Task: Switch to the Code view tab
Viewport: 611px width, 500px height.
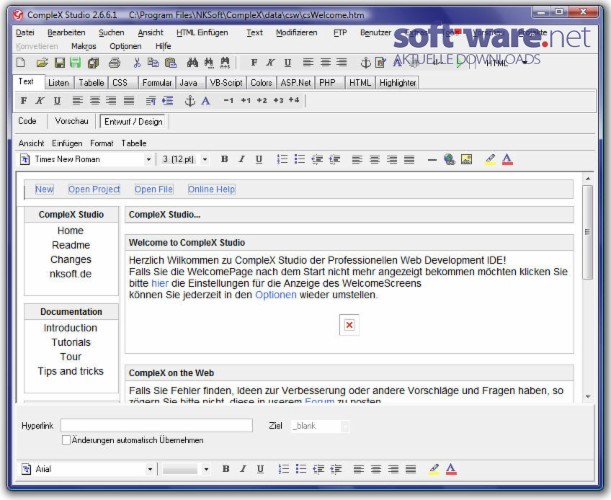Action: tap(27, 121)
